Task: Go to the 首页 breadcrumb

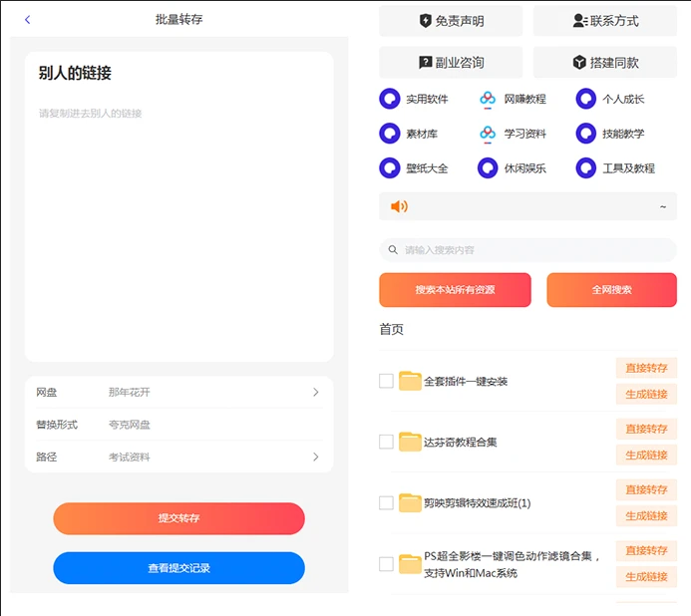Action: 391,329
